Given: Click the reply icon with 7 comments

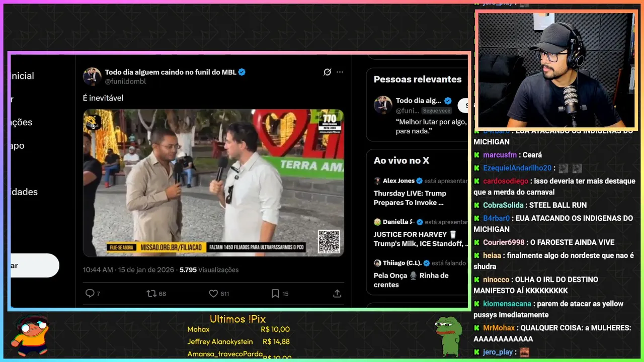Looking at the screenshot, I should pos(90,294).
